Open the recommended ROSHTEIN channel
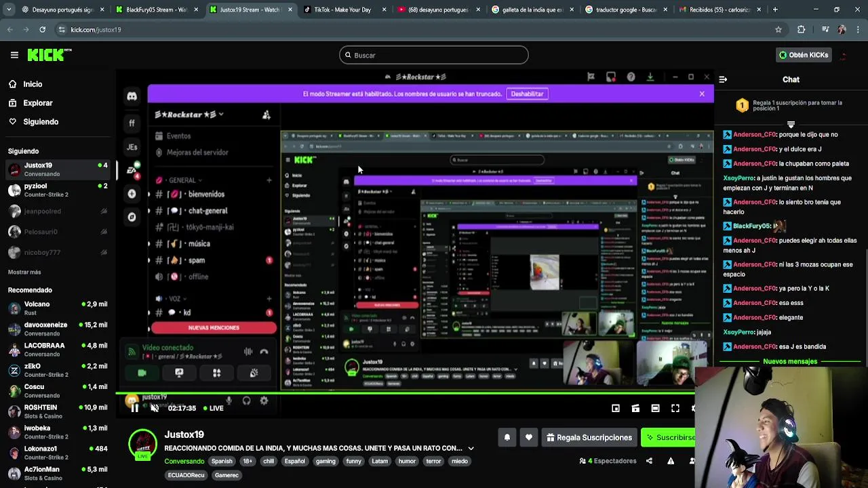868x488 pixels. tap(57, 411)
